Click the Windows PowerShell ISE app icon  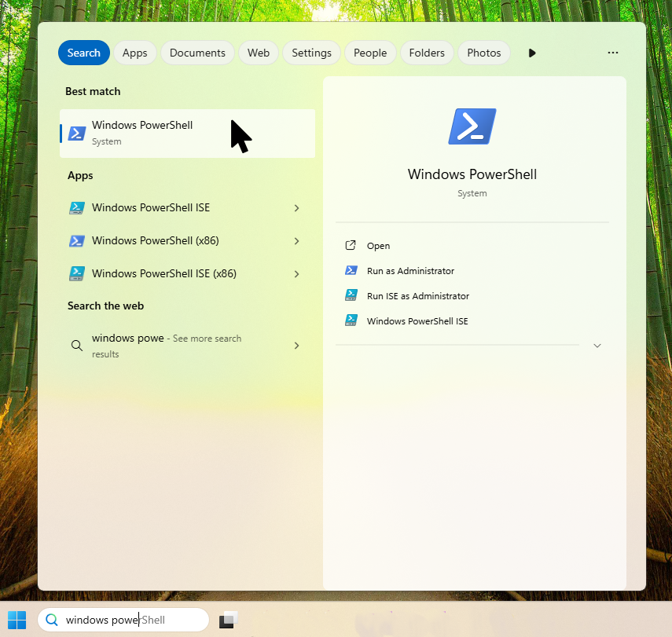76,208
